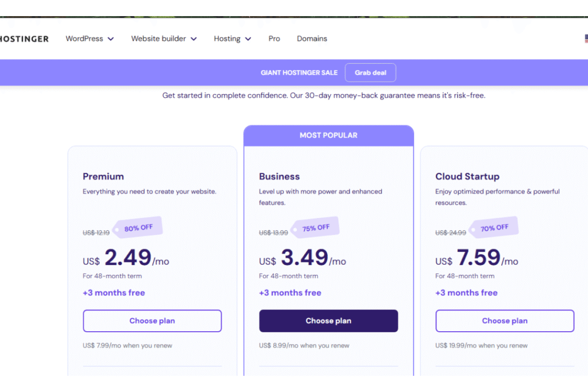Click the 30-day money-back guarantee text
This screenshot has height=392, width=588.
point(324,96)
